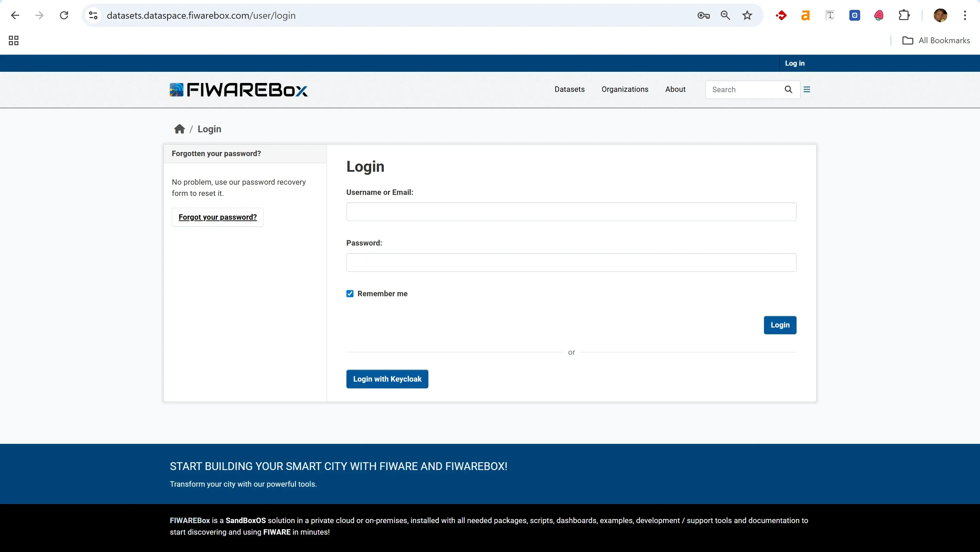
Task: Focus the Username or Email field
Action: pos(571,212)
